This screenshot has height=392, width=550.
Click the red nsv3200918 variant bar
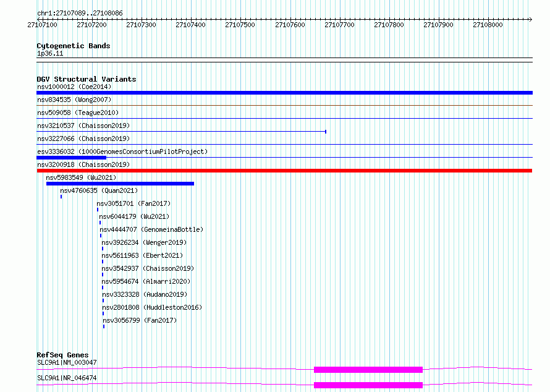[284, 171]
